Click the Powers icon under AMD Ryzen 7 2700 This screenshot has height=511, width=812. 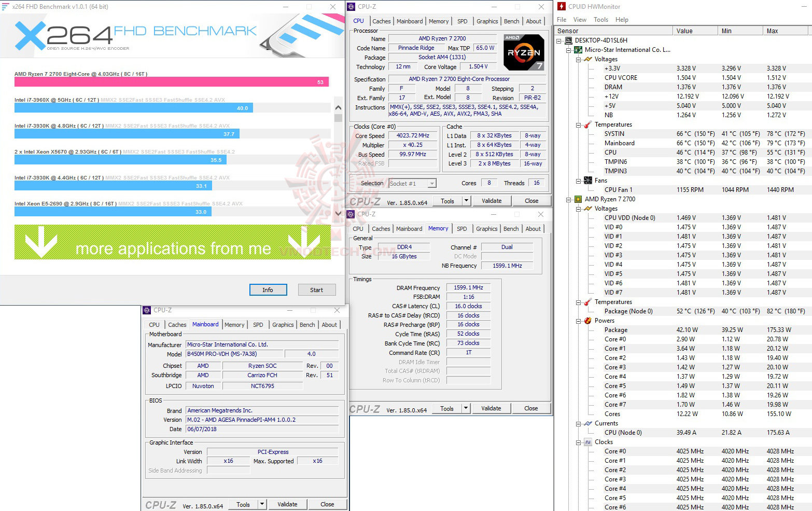587,320
